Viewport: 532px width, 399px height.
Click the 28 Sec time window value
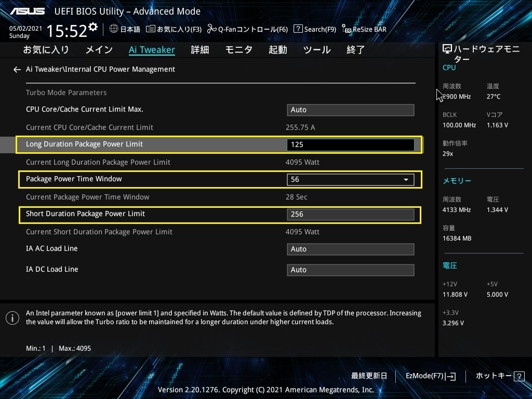(x=296, y=197)
